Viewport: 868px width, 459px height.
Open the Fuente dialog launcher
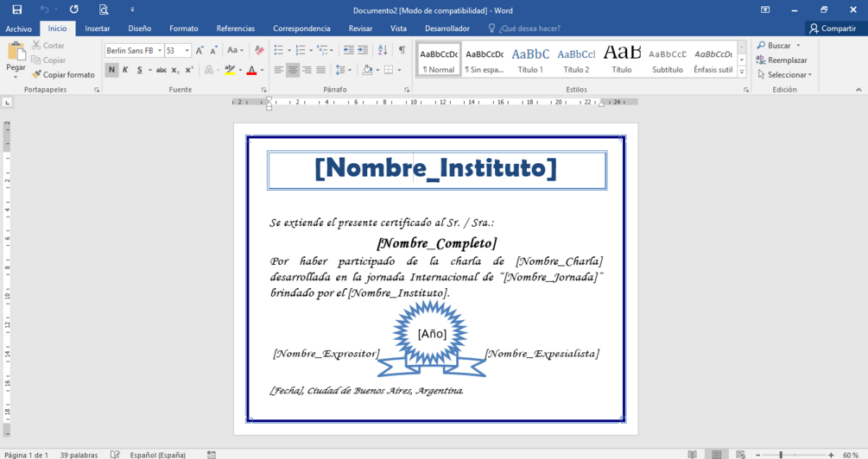coord(263,90)
